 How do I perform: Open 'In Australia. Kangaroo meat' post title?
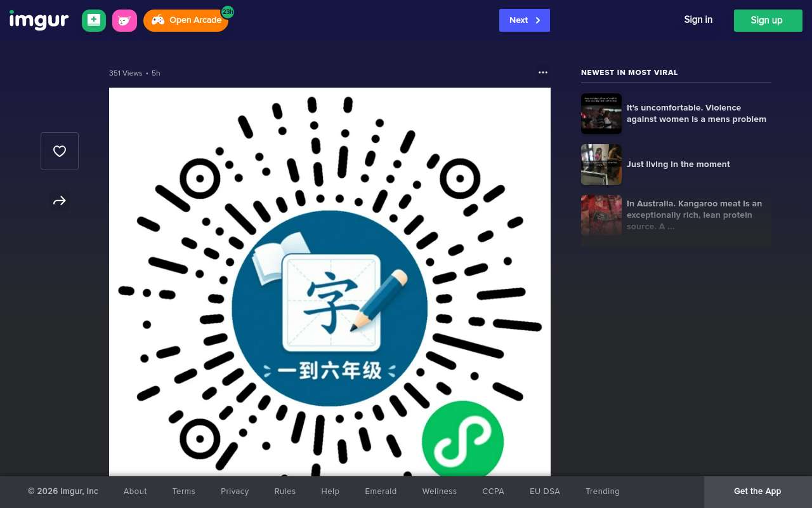(x=695, y=215)
